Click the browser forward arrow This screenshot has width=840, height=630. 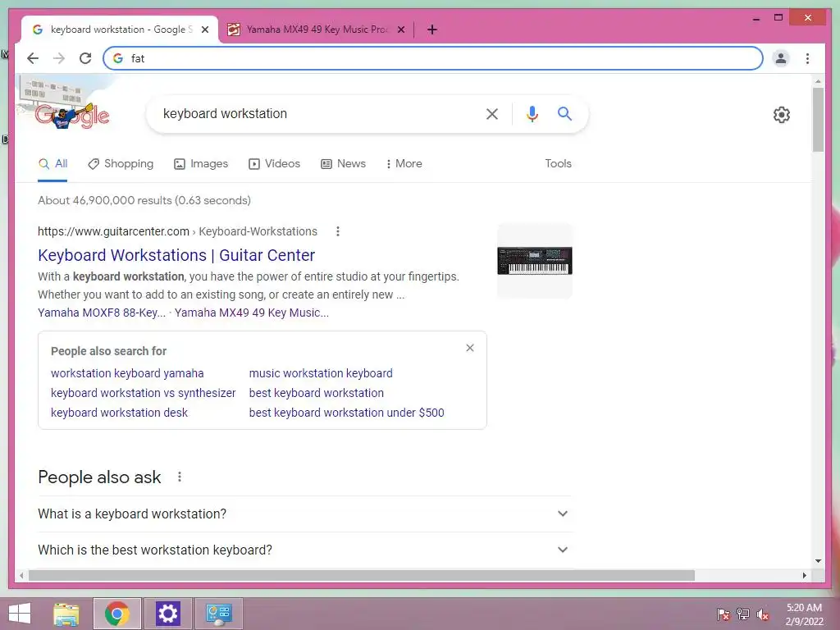pyautogui.click(x=59, y=58)
